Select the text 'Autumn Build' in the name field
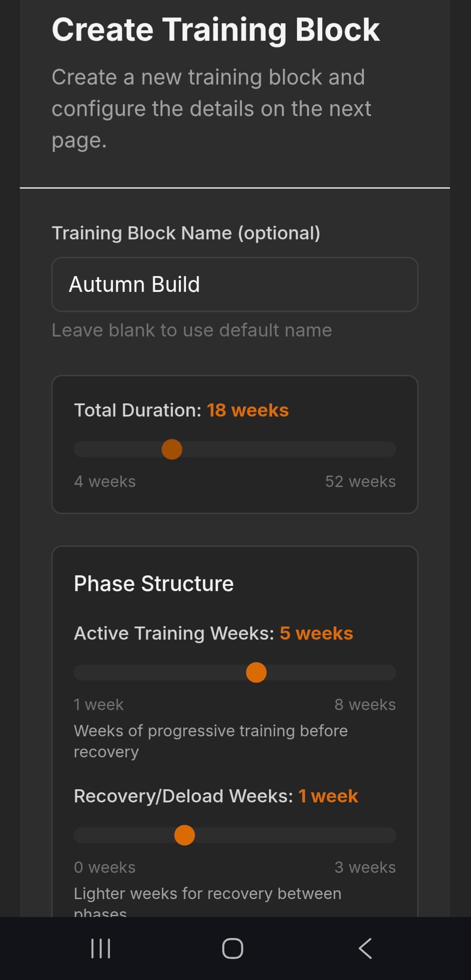Image resolution: width=471 pixels, height=980 pixels. coord(135,284)
